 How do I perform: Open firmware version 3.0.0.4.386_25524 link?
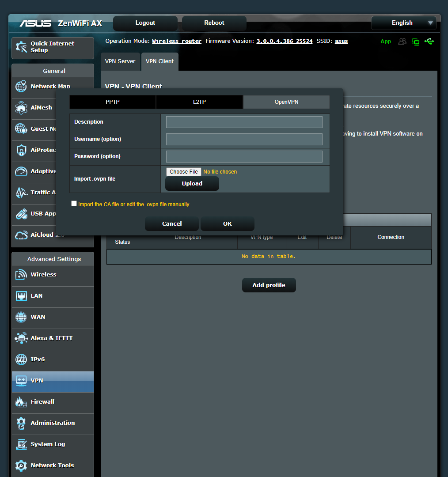(284, 41)
